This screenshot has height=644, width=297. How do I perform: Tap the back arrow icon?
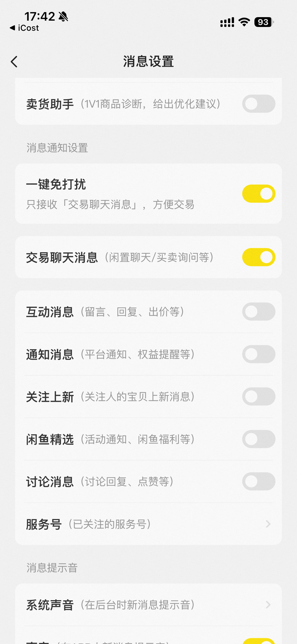click(14, 62)
